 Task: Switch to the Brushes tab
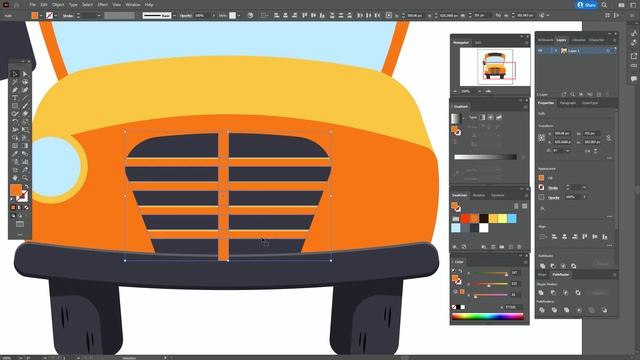pyautogui.click(x=478, y=196)
